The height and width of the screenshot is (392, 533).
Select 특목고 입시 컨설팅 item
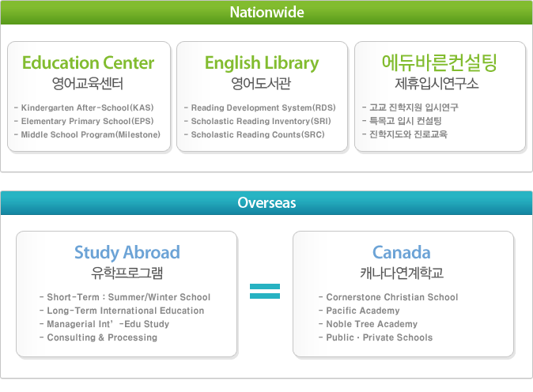click(405, 121)
